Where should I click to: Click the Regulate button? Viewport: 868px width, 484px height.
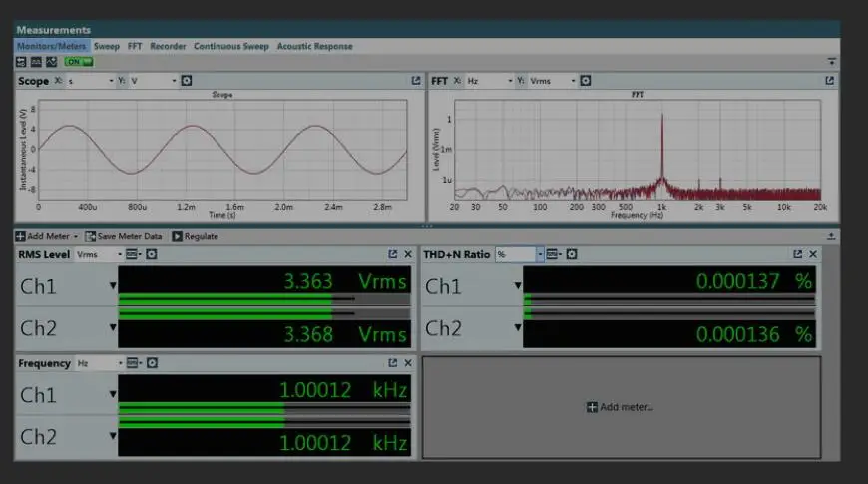click(x=195, y=236)
